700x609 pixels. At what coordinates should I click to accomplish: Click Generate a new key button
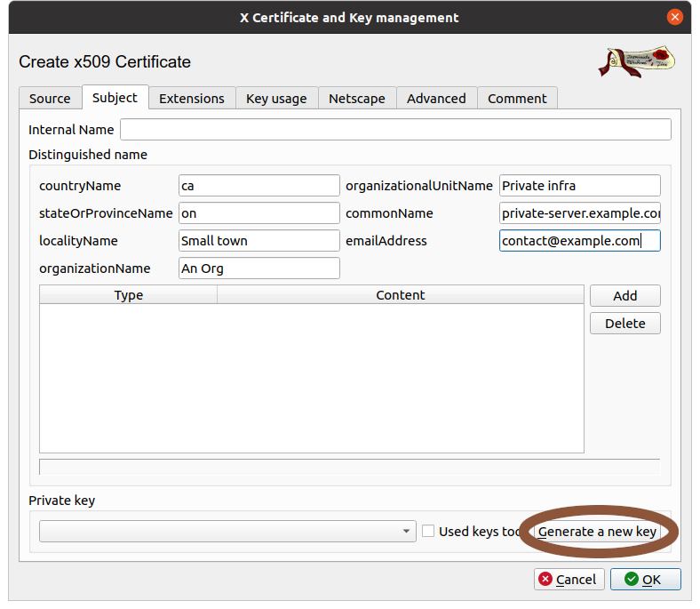pyautogui.click(x=597, y=532)
